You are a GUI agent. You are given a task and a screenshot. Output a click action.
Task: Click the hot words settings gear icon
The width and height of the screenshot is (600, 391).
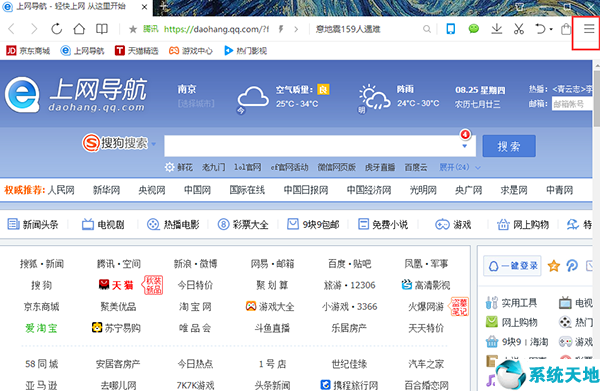pyautogui.click(x=169, y=167)
